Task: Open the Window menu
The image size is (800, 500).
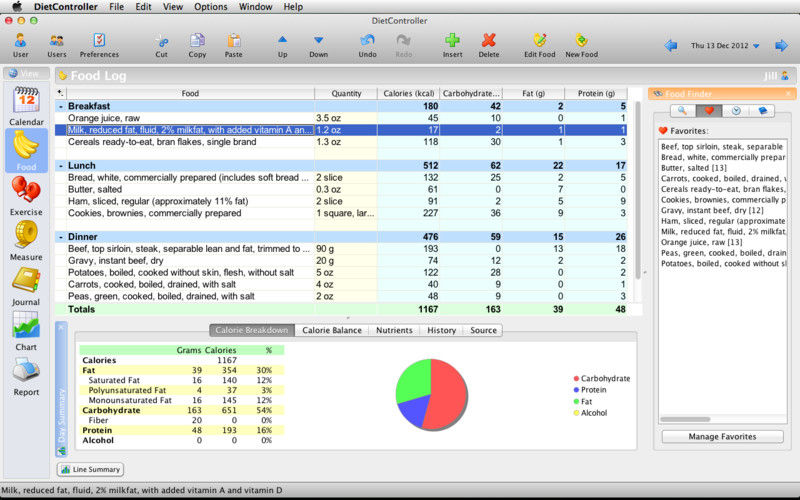Action: [256, 7]
